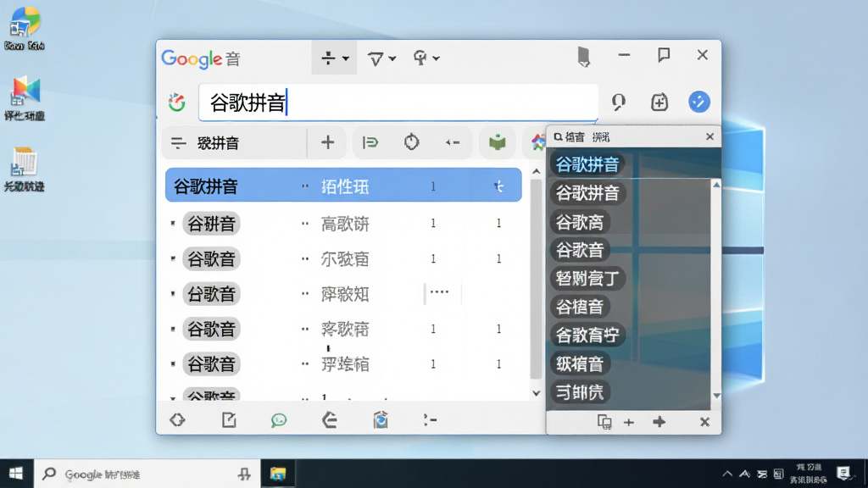Click into the 谷歌拼音 text input field
868x488 pixels.
(398, 103)
